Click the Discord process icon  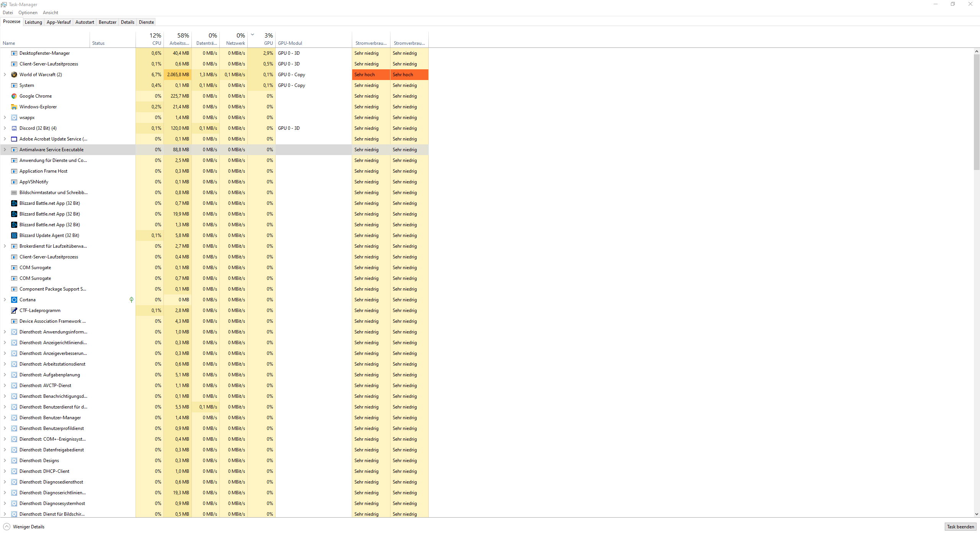14,128
